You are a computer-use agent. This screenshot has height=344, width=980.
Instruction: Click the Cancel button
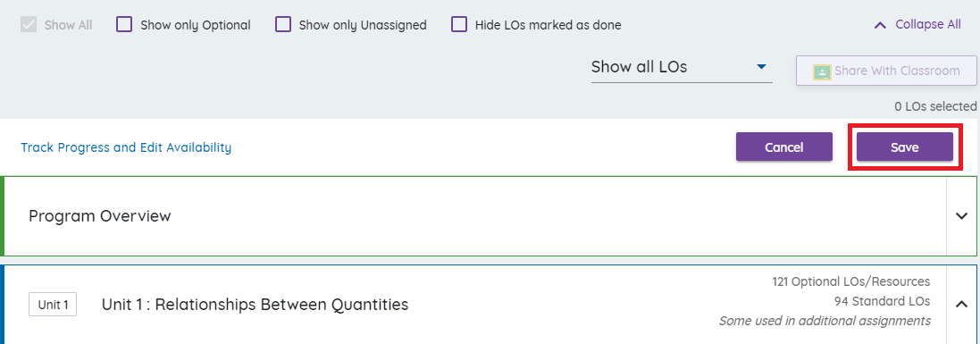tap(783, 147)
